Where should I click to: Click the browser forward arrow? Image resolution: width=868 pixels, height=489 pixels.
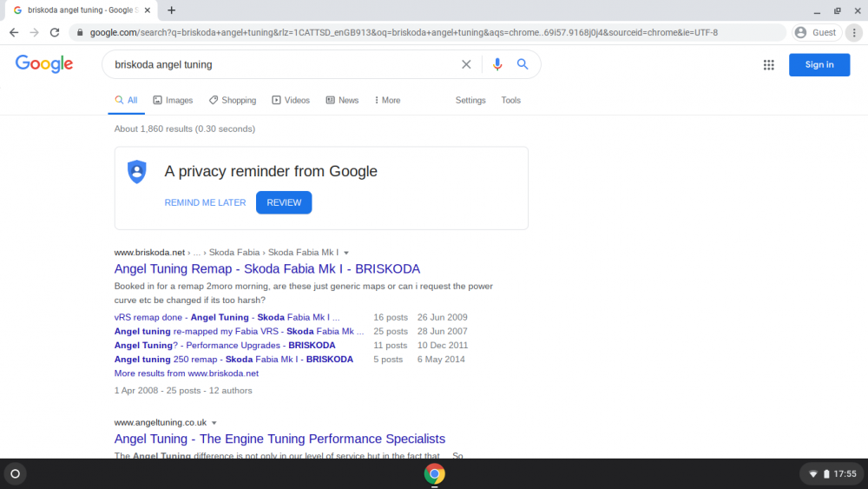(x=35, y=33)
